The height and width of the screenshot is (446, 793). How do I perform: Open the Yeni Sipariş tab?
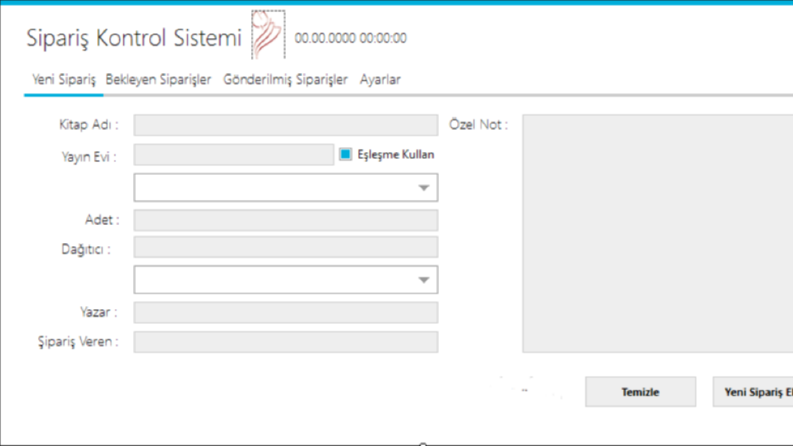[64, 79]
